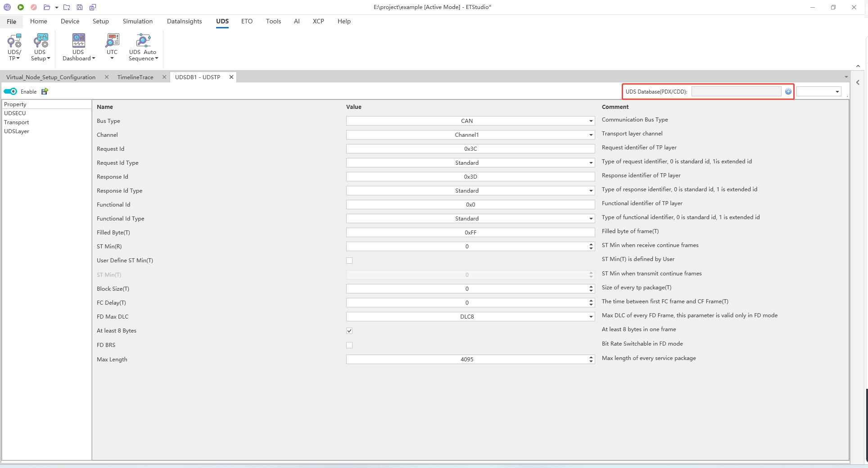Add a UDS database with the plus icon
Image resolution: width=868 pixels, height=468 pixels.
788,92
